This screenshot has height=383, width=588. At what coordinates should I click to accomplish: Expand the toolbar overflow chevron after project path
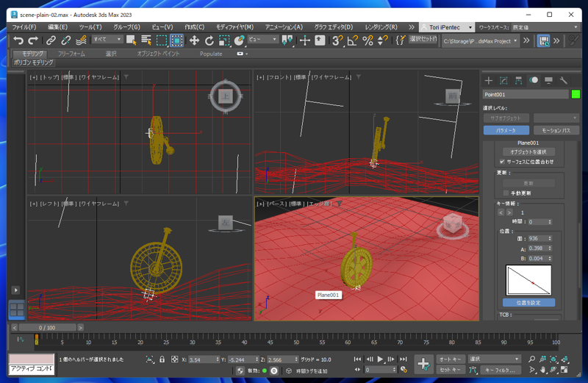coord(526,40)
